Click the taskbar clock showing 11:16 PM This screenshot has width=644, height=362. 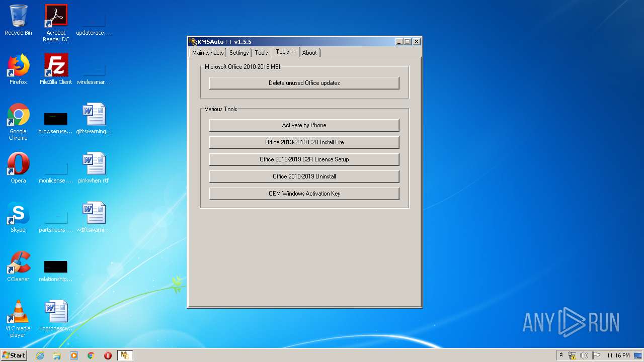(618, 355)
